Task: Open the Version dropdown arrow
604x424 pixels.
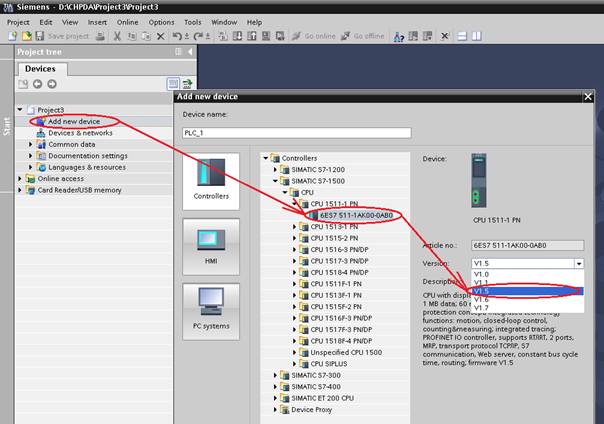Action: 577,263
